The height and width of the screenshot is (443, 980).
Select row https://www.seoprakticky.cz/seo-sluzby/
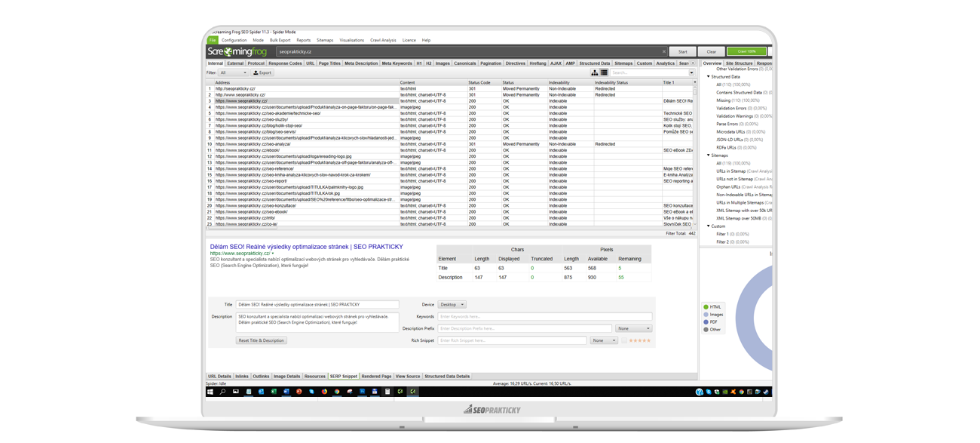[x=450, y=119]
